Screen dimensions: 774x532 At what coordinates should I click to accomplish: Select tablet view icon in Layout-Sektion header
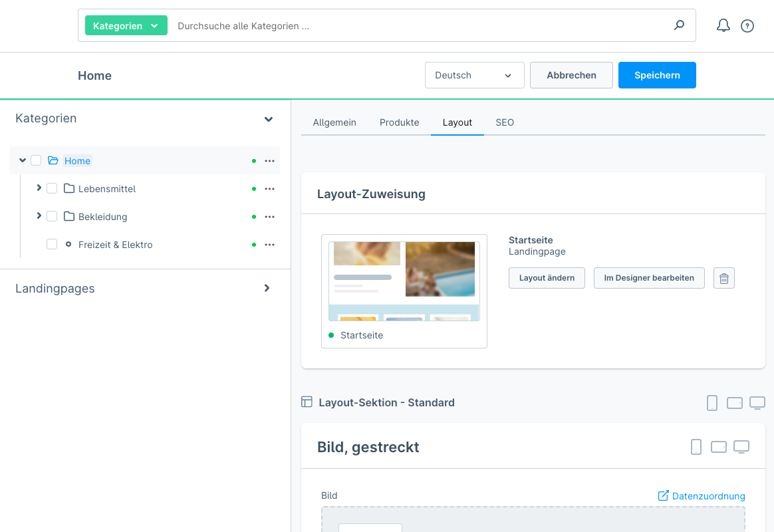pos(735,403)
